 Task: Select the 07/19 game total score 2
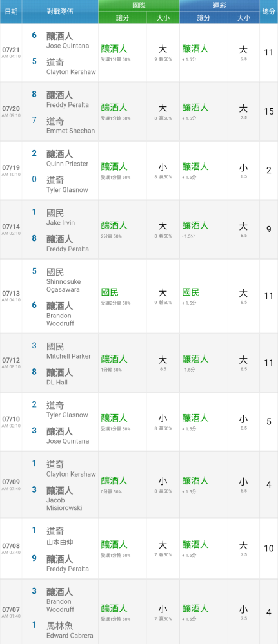[x=268, y=171]
